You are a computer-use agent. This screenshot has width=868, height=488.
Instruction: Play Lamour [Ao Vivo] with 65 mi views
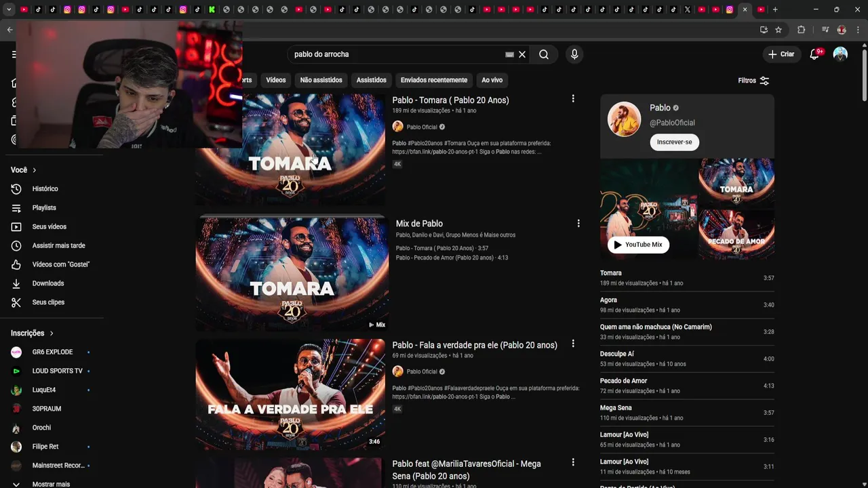click(x=687, y=440)
